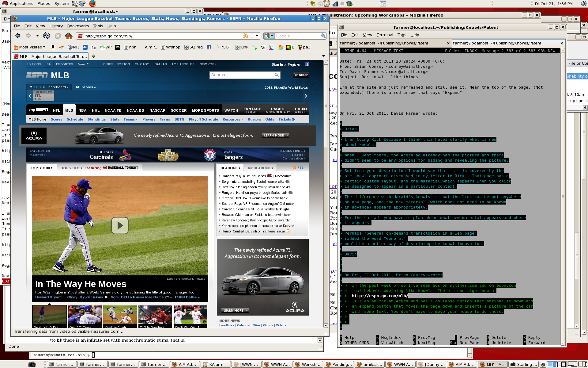
Task: Open the Bookmarks menu in Firefox
Action: tap(78, 26)
